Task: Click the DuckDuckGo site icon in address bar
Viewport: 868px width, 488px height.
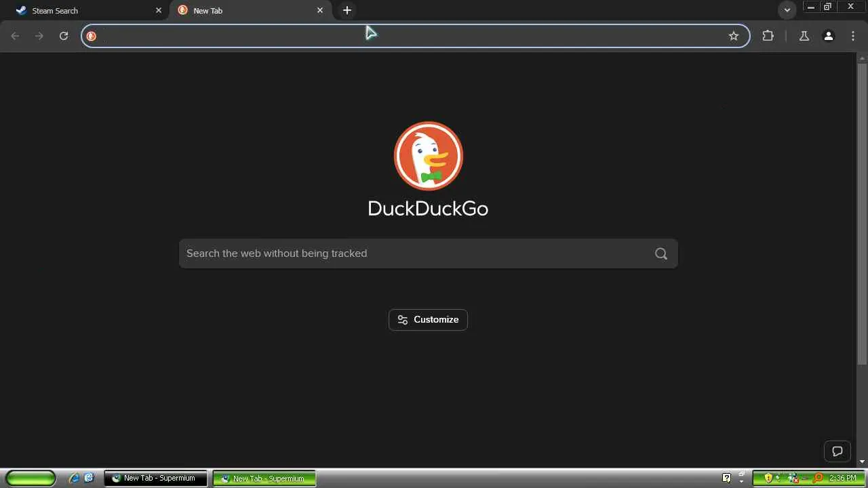Action: 92,36
